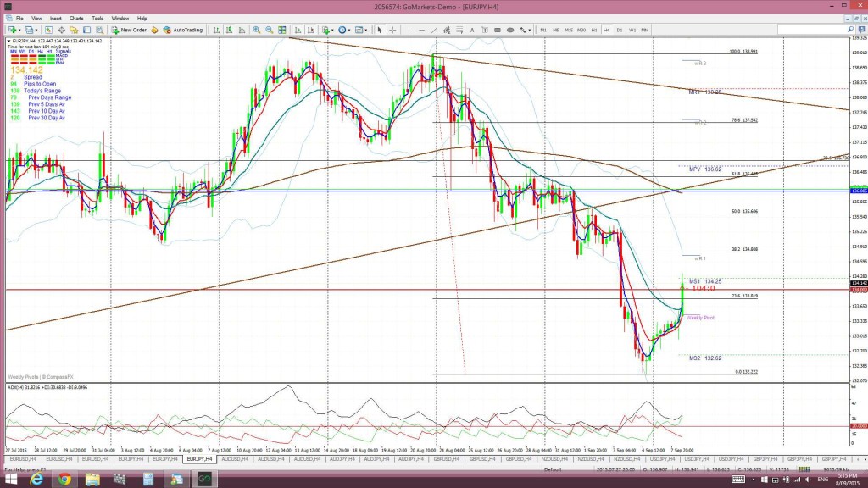This screenshot has height=488, width=868.
Task: Toggle the Terminal panel icon
Action: point(87,30)
